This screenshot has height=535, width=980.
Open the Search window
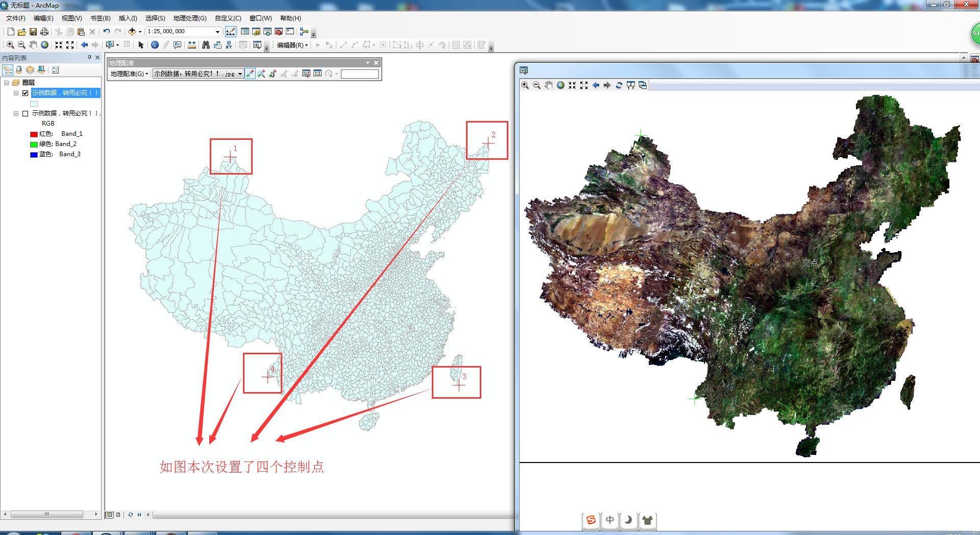[267, 32]
